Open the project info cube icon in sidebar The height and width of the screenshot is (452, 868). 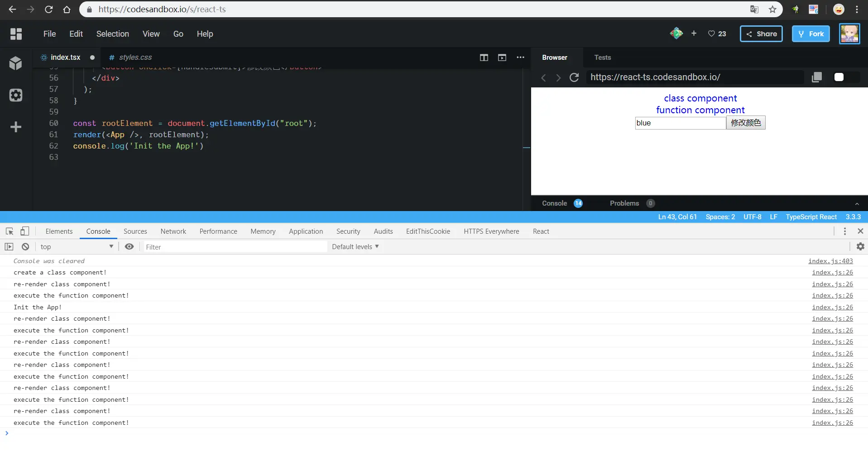[x=16, y=63]
